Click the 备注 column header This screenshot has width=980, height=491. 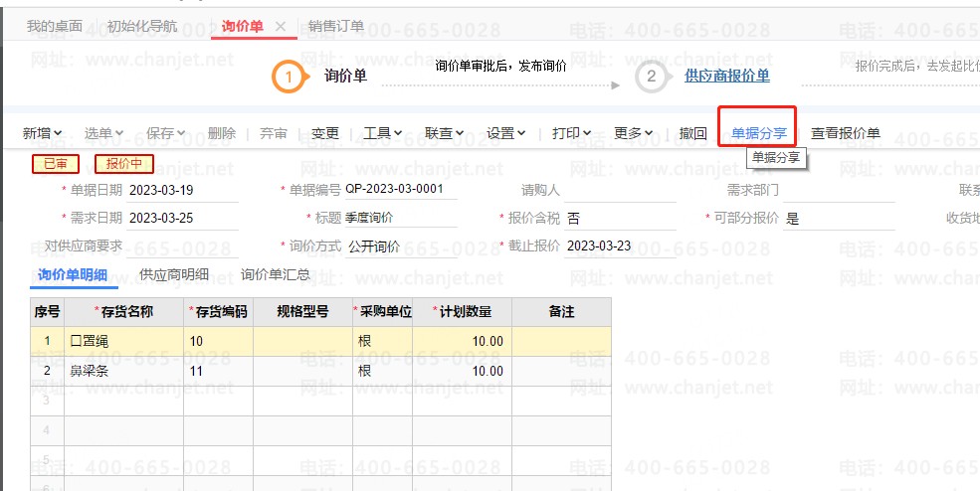[561, 312]
